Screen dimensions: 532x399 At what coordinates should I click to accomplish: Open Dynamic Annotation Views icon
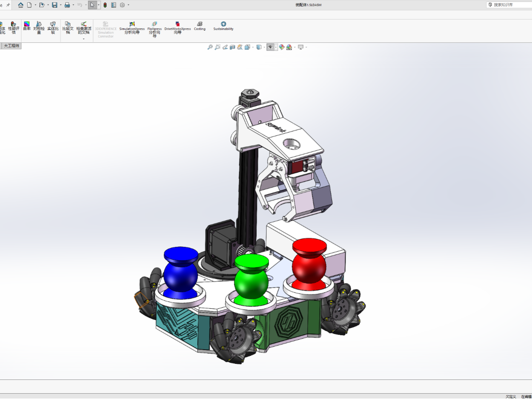(x=240, y=47)
